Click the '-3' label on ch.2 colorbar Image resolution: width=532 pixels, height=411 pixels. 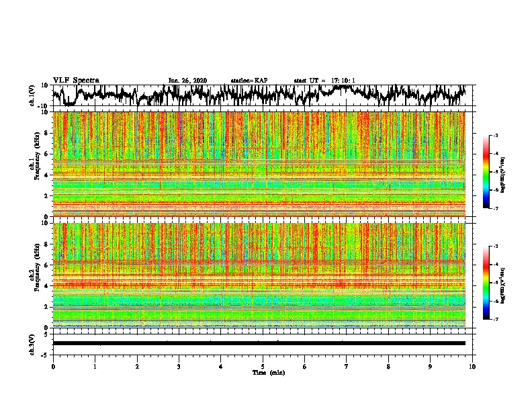[x=496, y=246]
